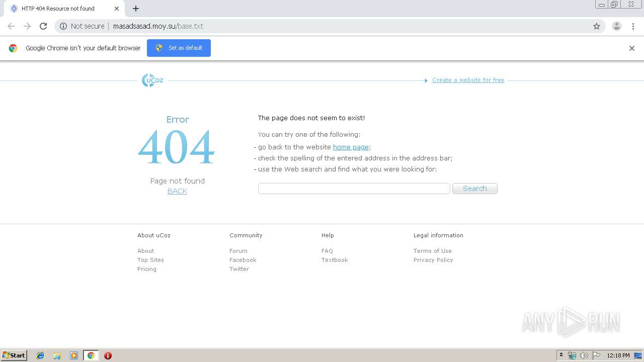Launch Internet Explorer from taskbar

pos(40,355)
